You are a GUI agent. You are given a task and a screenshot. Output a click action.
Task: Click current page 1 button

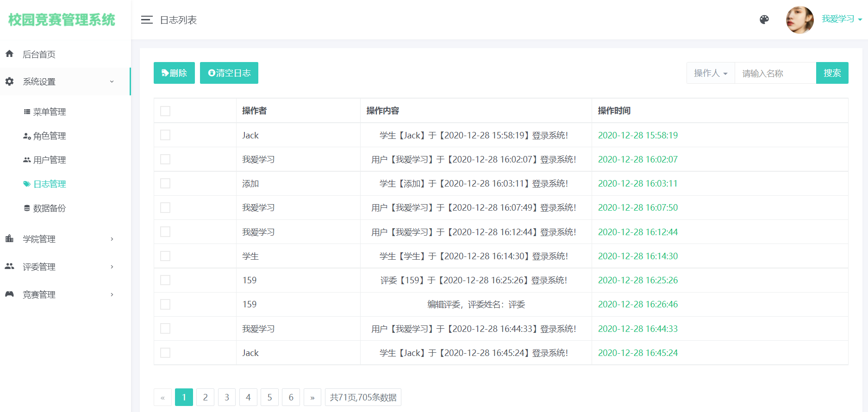(184, 397)
